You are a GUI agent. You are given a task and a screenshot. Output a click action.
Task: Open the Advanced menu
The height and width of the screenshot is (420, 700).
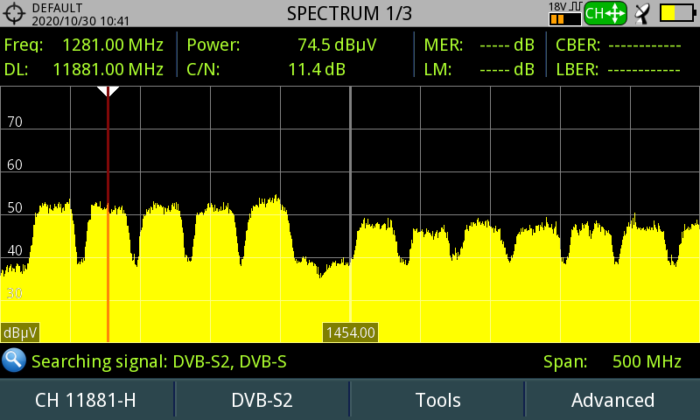613,400
